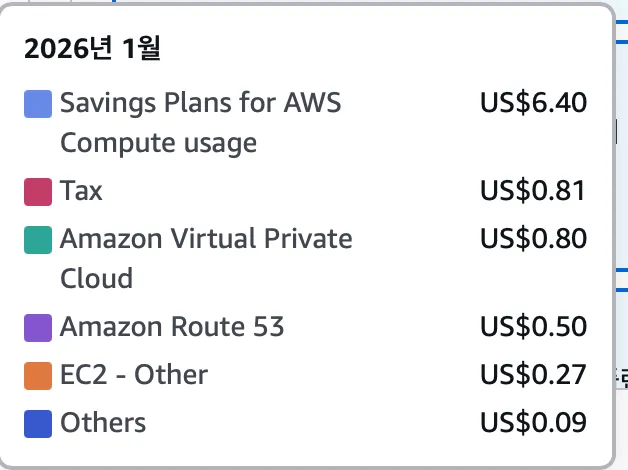Select the dark blue Others swatch
Screen dimensions: 628x470
pyautogui.click(x=38, y=423)
